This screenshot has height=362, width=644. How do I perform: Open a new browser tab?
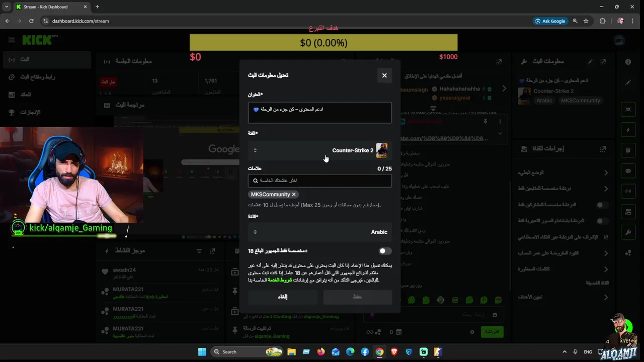(97, 7)
